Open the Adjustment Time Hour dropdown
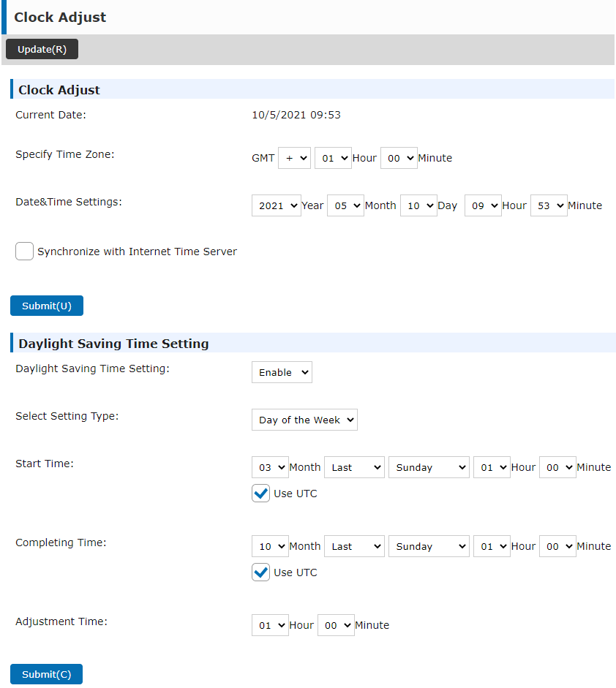 point(270,625)
